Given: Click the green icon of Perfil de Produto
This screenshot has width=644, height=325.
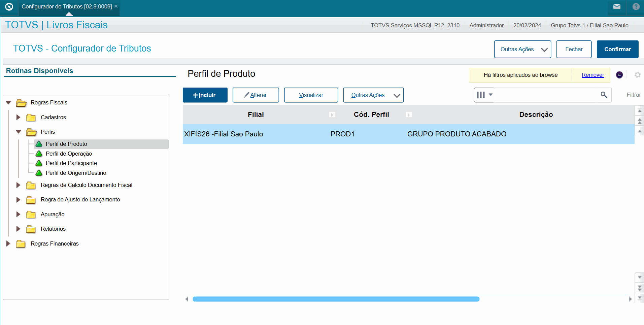Looking at the screenshot, I should [x=39, y=144].
